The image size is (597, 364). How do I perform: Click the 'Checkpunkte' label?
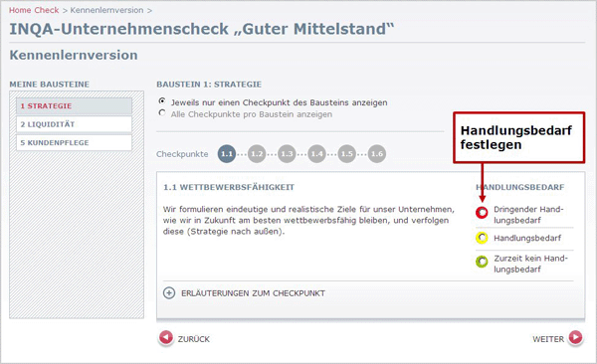tap(182, 154)
